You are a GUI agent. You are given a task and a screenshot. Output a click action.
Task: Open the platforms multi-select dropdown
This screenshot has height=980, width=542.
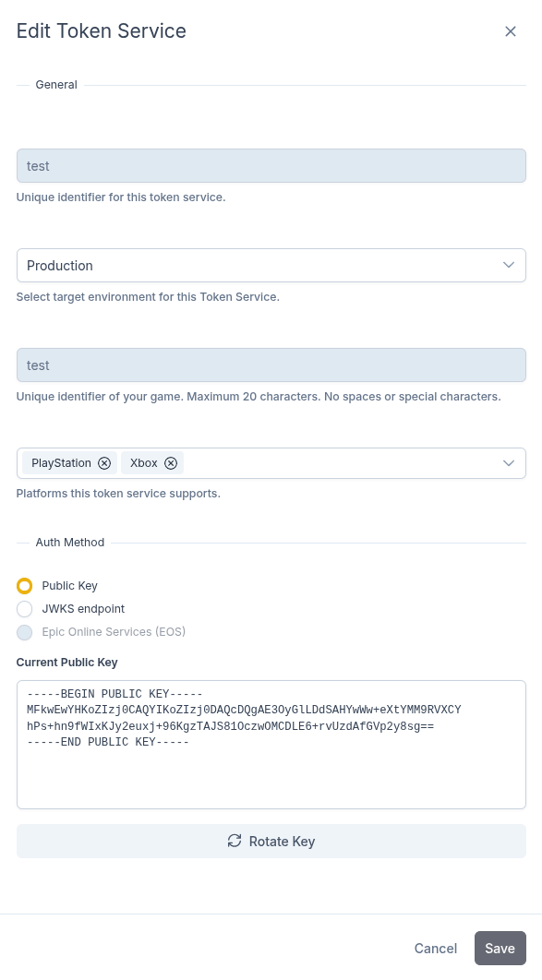(x=508, y=463)
